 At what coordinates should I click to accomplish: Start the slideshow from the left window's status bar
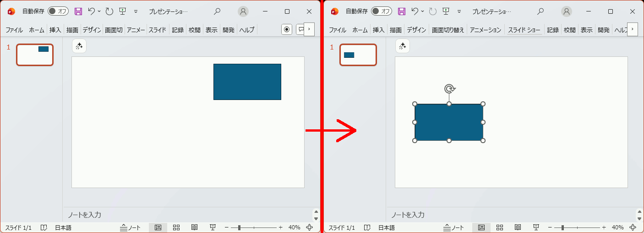(213, 227)
